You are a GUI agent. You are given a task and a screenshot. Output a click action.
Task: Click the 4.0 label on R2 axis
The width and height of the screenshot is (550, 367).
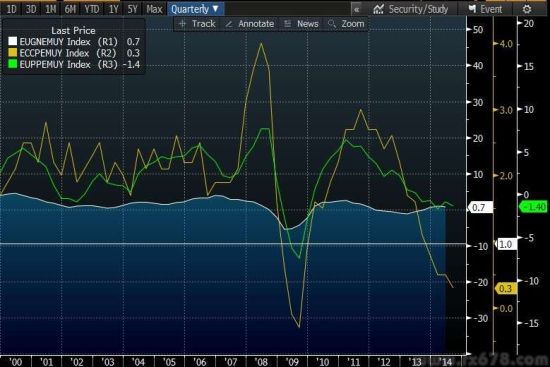coord(506,44)
